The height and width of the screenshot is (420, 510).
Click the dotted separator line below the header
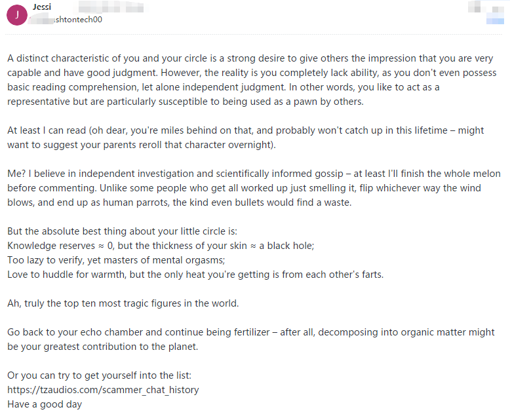pyautogui.click(x=254, y=34)
